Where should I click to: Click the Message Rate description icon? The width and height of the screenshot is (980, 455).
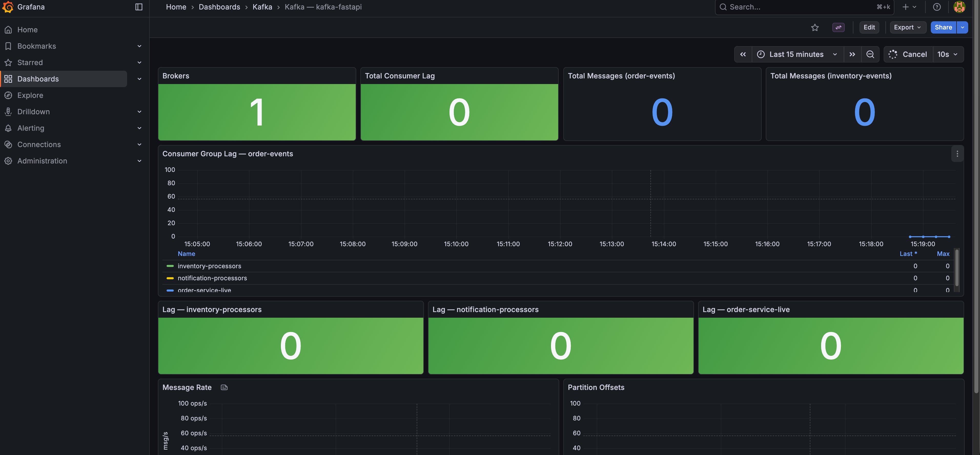[x=224, y=387]
